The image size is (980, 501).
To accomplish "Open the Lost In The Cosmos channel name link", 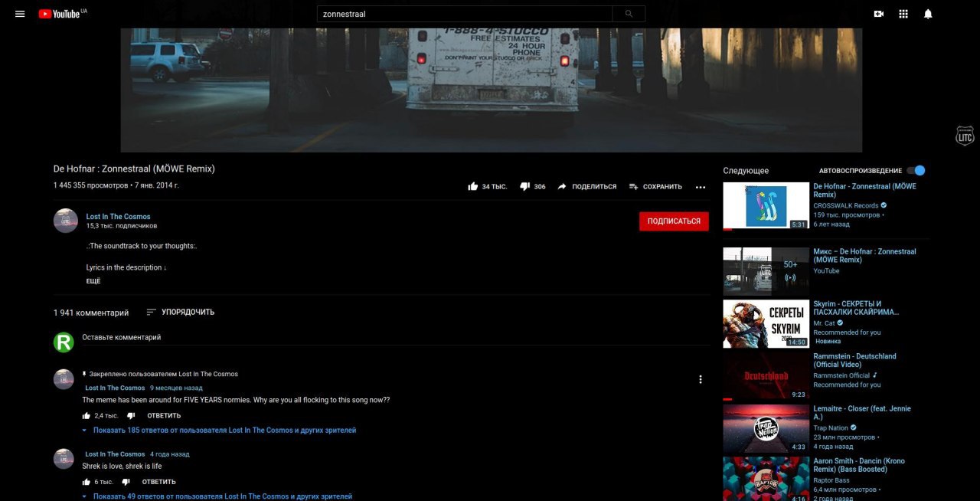I will 119,217.
